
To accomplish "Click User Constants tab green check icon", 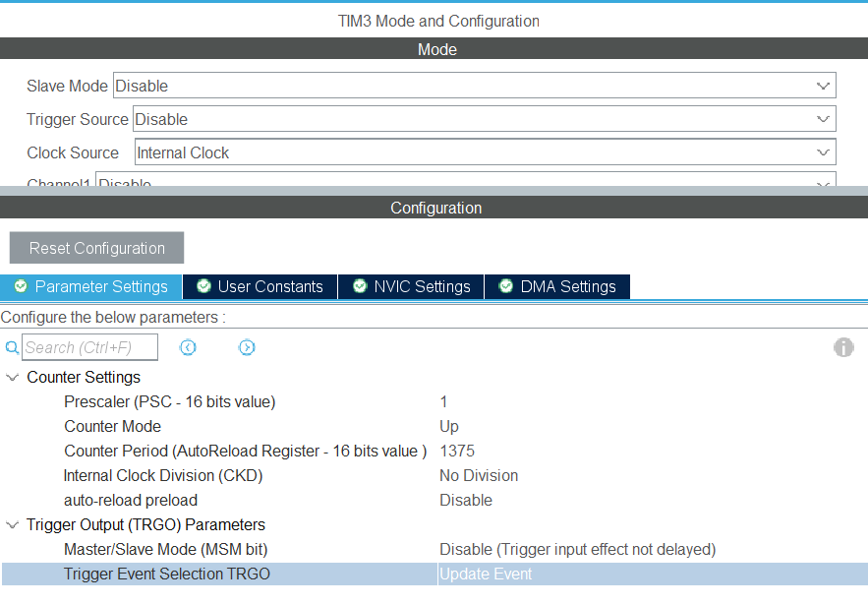I will tap(203, 286).
